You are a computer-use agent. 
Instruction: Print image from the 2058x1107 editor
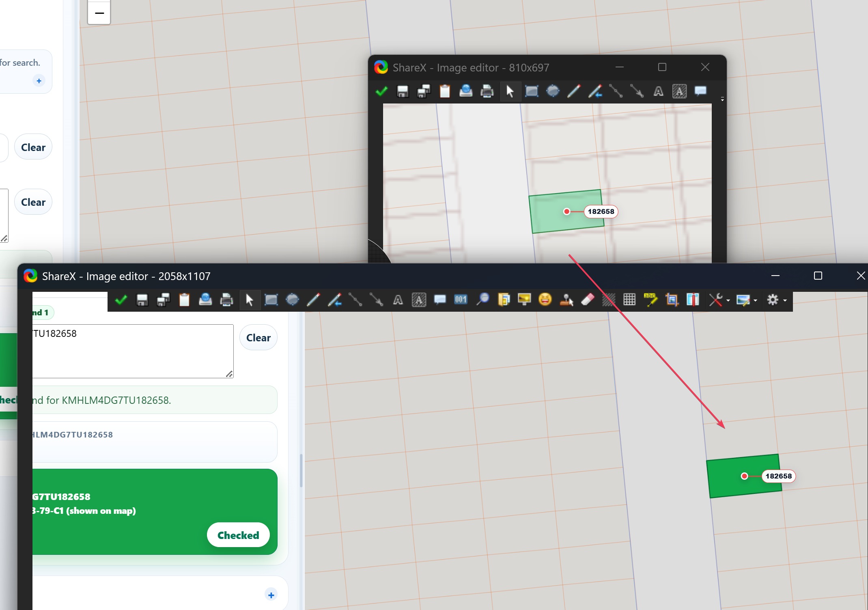226,300
